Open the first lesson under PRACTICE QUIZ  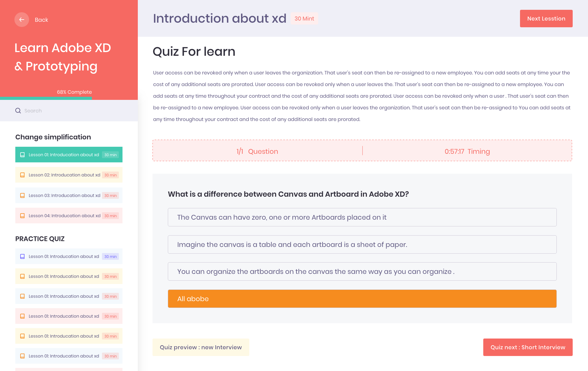point(69,256)
